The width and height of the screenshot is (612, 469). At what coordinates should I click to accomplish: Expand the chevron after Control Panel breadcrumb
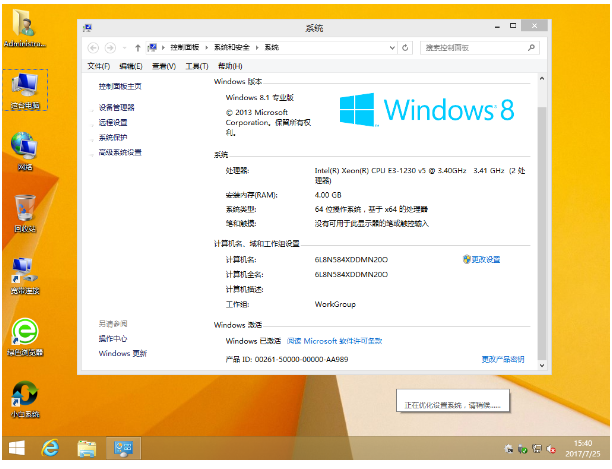coord(206,48)
